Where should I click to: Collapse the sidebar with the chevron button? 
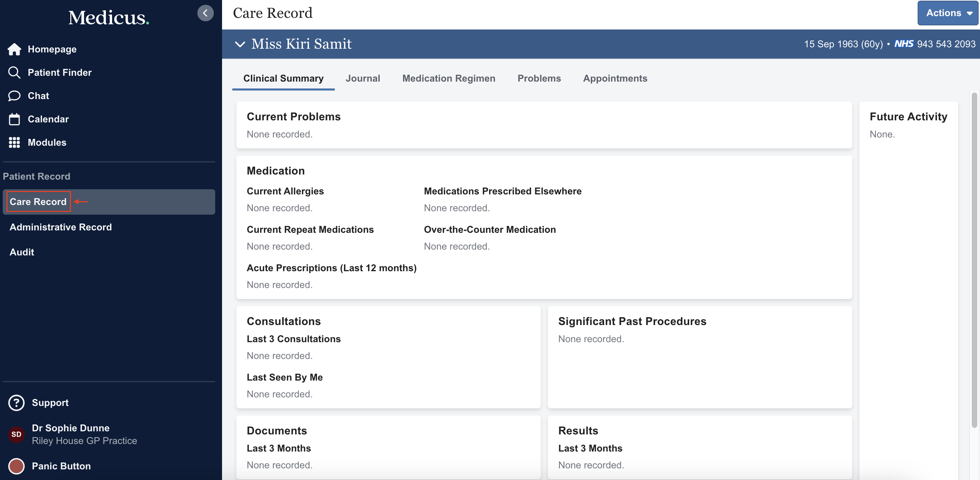[x=206, y=13]
